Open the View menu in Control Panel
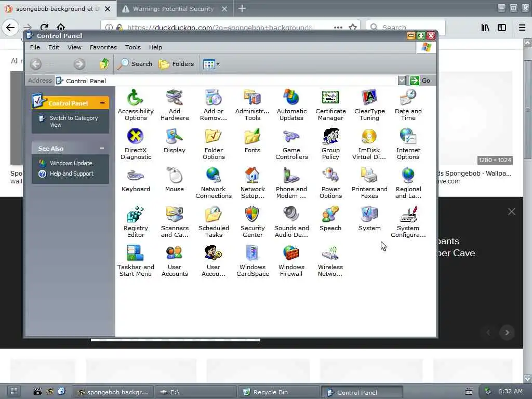Viewport: 532px width, 399px height. click(x=74, y=47)
